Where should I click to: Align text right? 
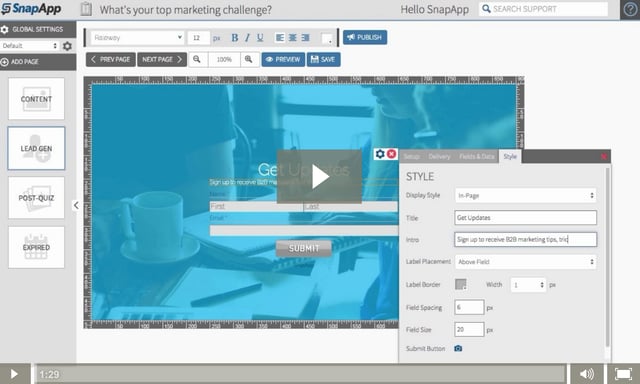click(305, 38)
